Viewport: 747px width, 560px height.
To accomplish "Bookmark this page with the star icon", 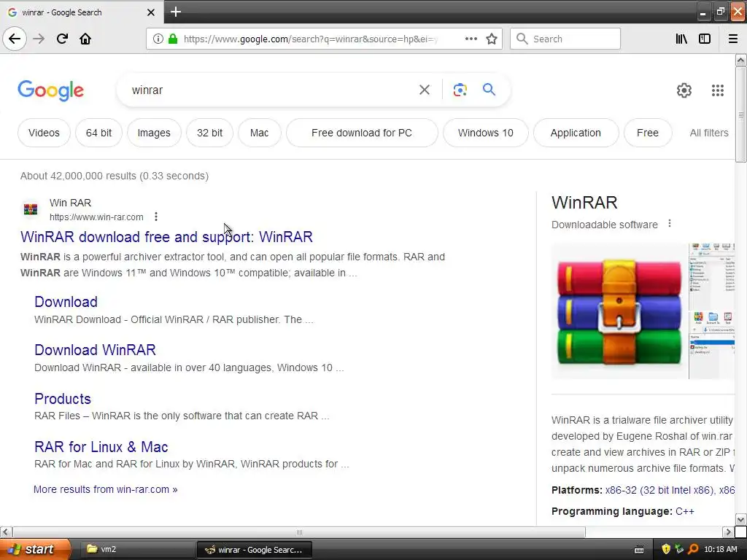I will click(492, 39).
